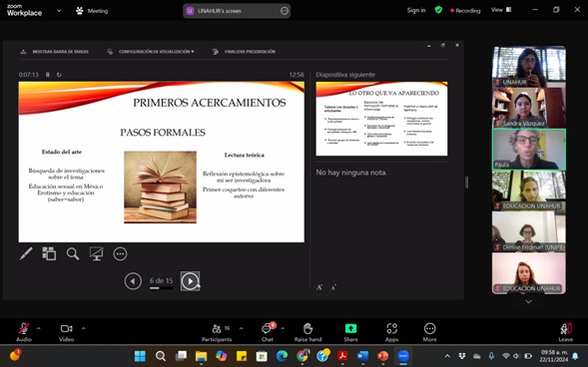Decrease notes text size
588x367 pixels.
coord(333,287)
